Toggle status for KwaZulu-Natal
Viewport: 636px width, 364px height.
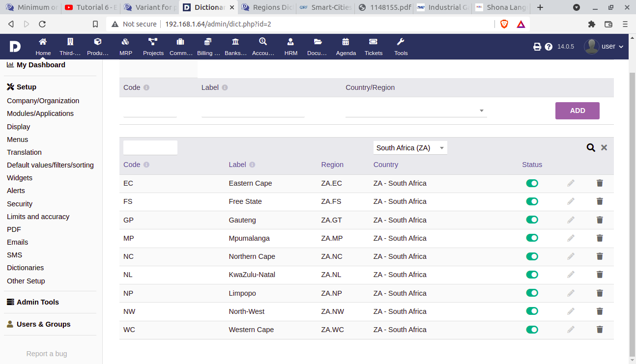tap(532, 275)
